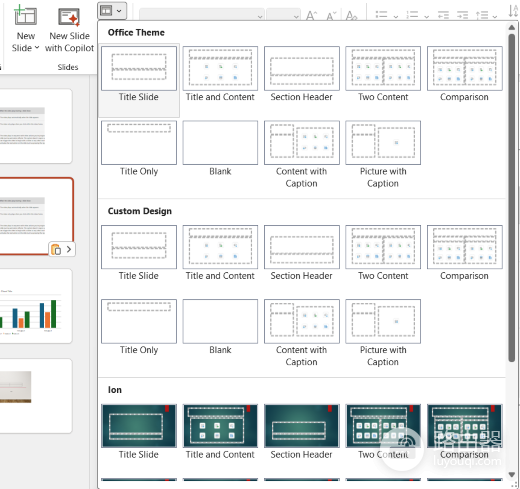The image size is (520, 489).
Task: Apply Ion Section Header layout
Action: point(302,432)
